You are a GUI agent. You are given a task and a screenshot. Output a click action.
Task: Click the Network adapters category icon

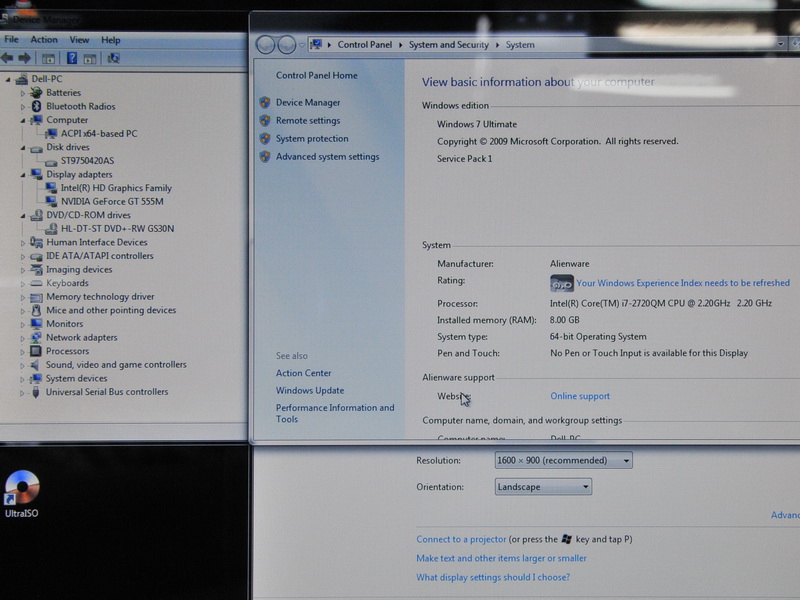pyautogui.click(x=36, y=337)
